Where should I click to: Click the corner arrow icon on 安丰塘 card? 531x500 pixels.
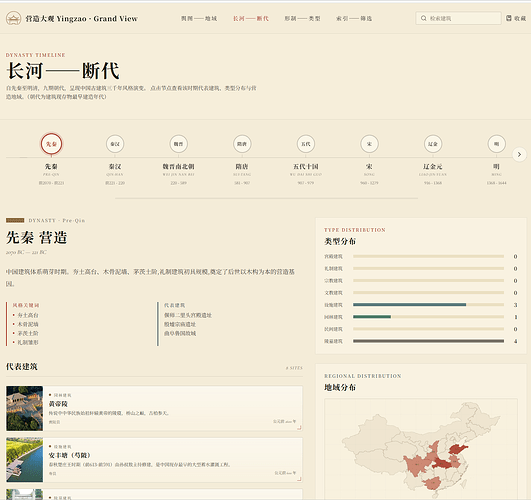pos(299,479)
